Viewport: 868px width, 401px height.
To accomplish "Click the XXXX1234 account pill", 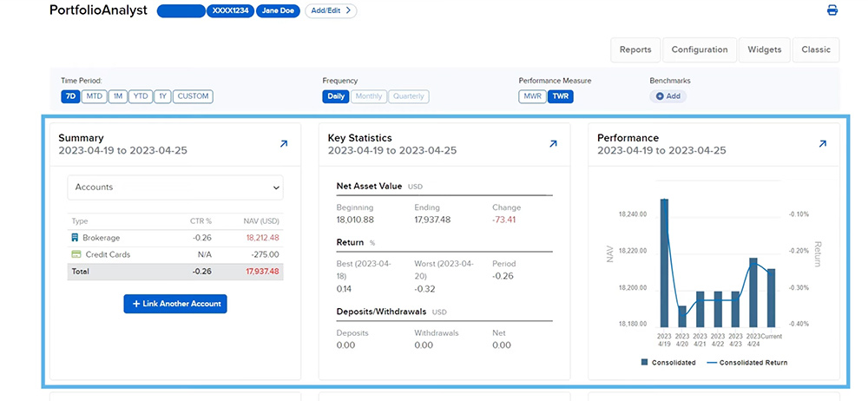I will (x=230, y=10).
